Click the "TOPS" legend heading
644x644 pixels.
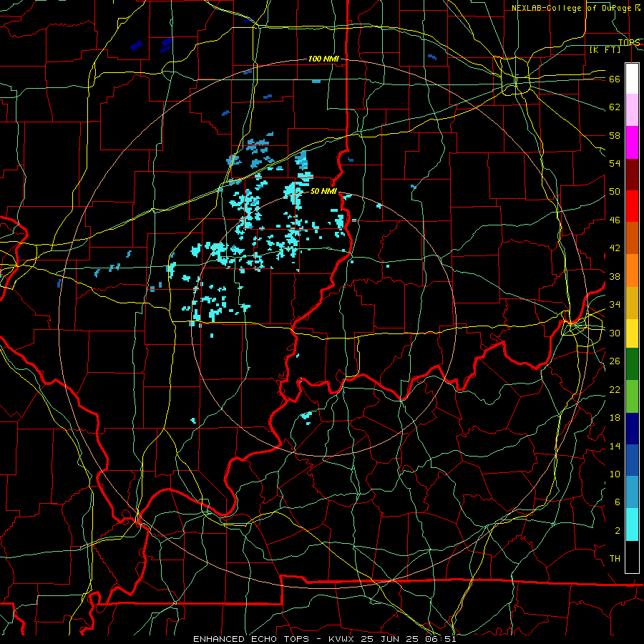pyautogui.click(x=629, y=42)
